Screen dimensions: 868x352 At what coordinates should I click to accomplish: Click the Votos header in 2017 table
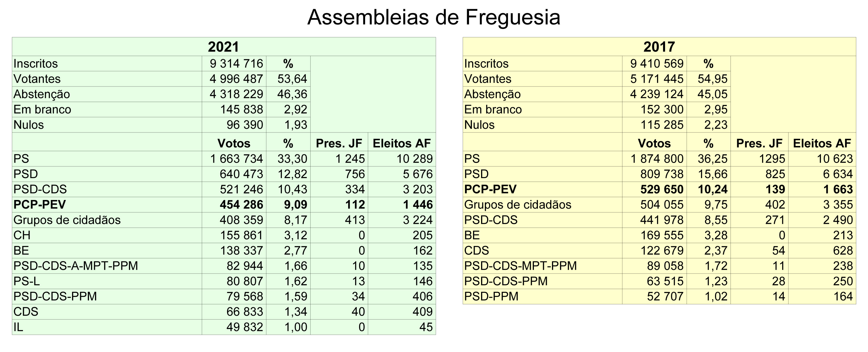pyautogui.click(x=654, y=143)
